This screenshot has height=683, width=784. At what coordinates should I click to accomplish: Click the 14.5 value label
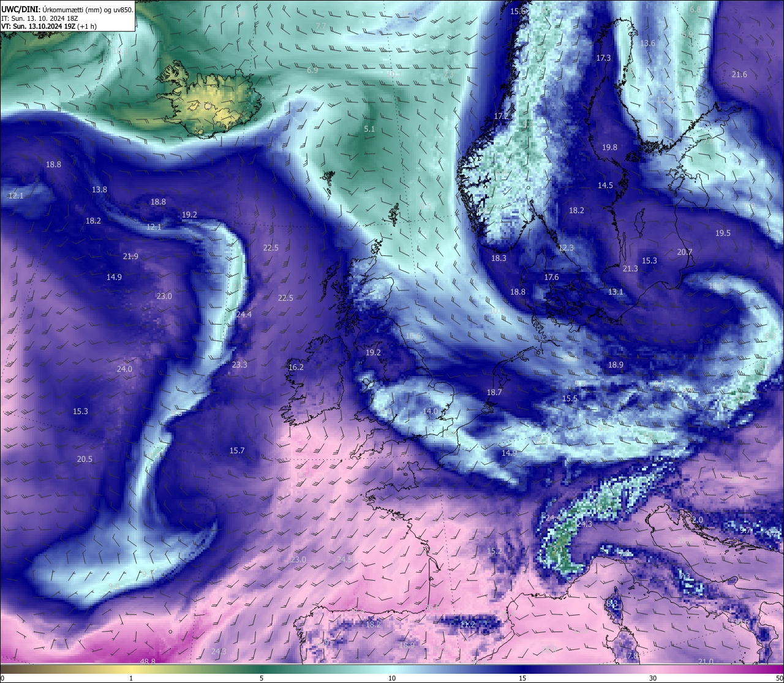(605, 186)
